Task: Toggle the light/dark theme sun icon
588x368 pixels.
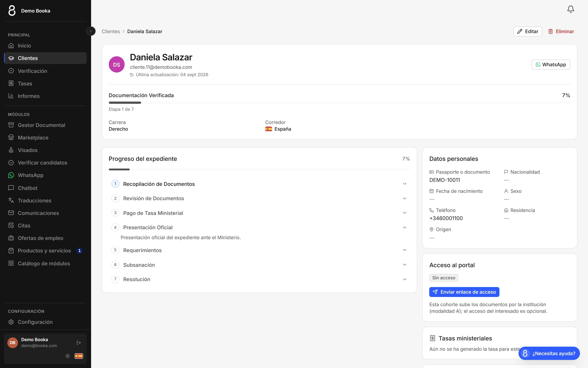Action: (68, 356)
